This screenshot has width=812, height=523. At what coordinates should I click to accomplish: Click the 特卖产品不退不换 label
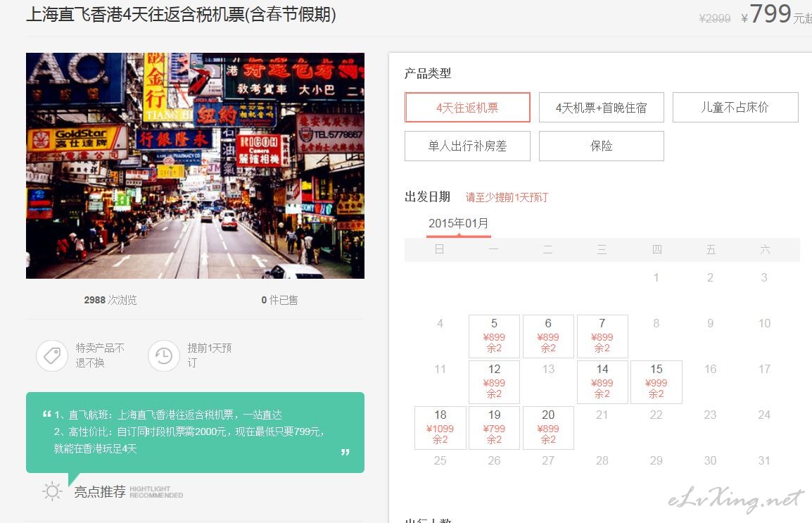pos(100,355)
